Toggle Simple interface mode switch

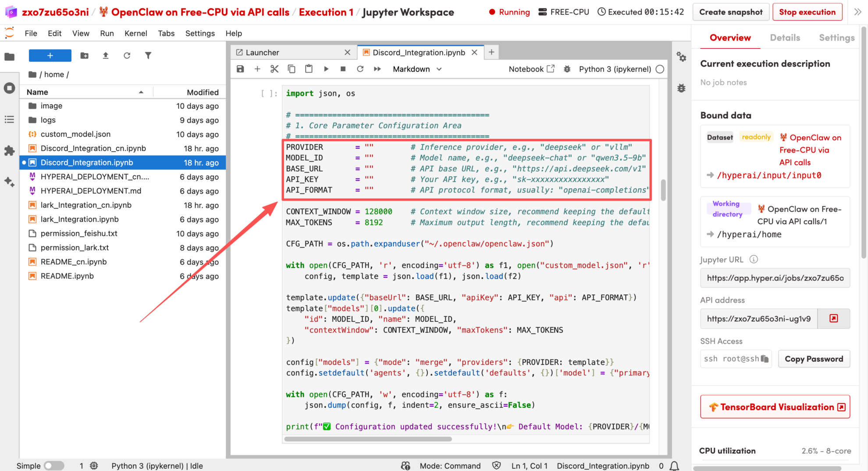pos(54,466)
